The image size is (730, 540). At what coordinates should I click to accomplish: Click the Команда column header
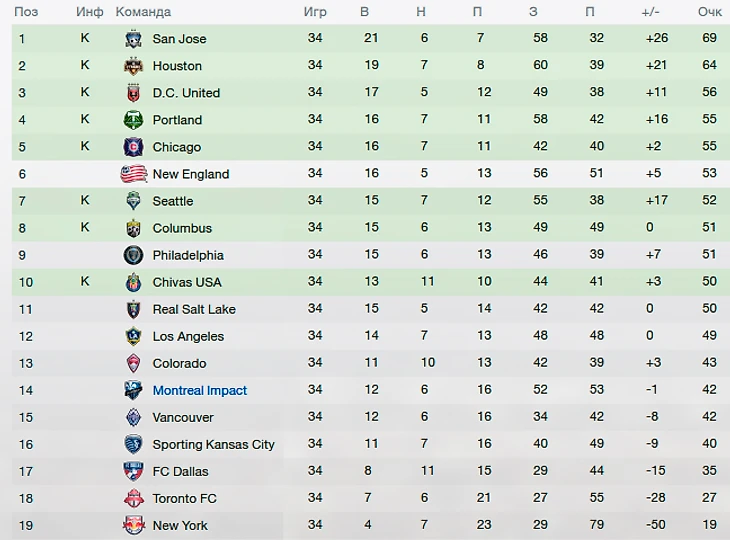point(143,12)
